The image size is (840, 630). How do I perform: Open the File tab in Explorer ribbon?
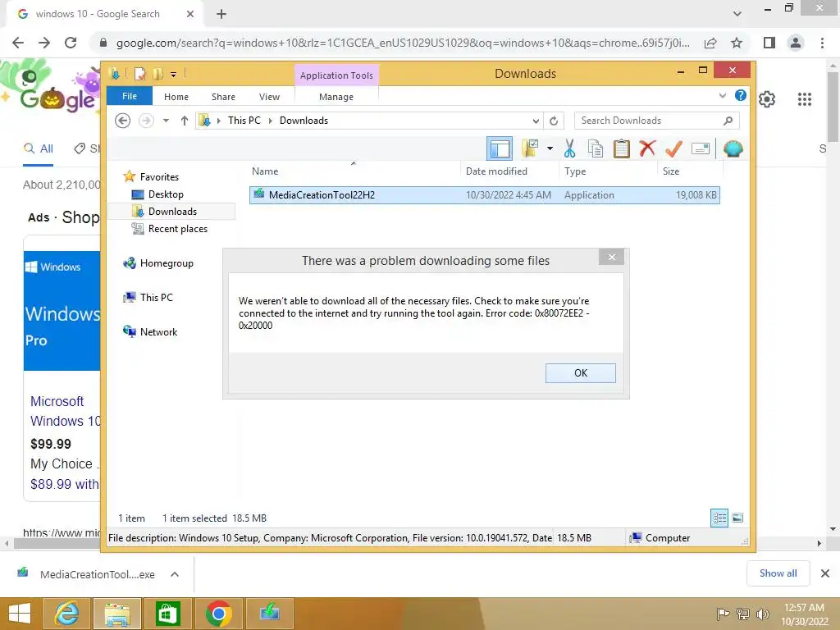130,96
